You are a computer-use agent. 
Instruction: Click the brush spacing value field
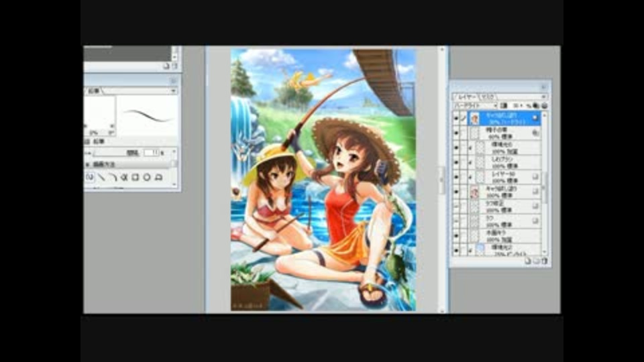click(151, 153)
